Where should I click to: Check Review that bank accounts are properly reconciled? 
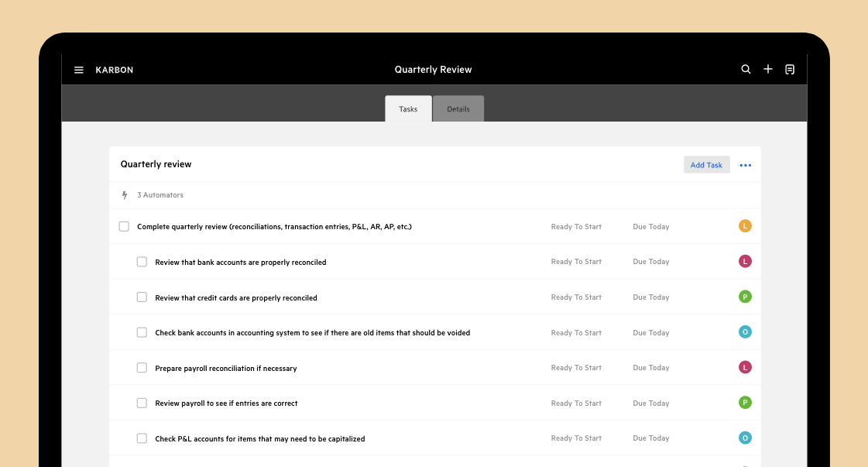point(142,262)
